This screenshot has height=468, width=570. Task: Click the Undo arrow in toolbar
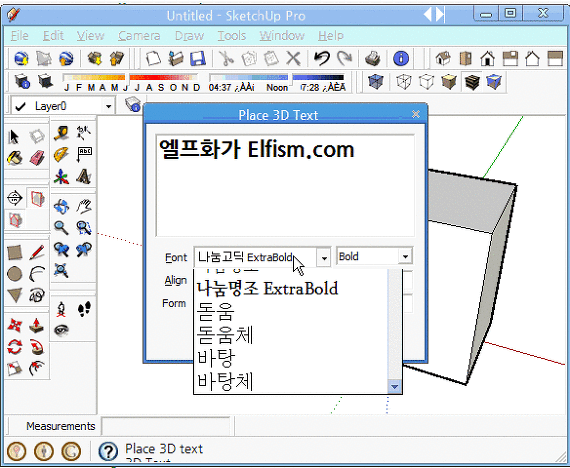click(x=322, y=58)
